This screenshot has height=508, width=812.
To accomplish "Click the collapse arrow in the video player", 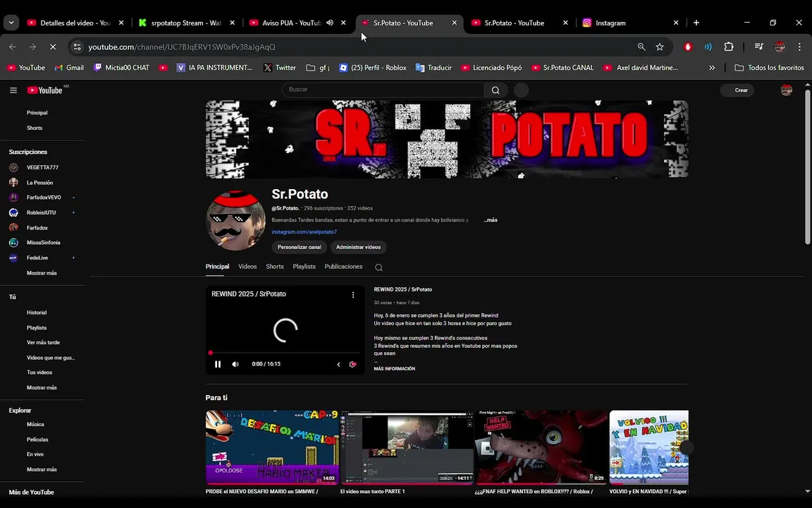I will point(338,364).
